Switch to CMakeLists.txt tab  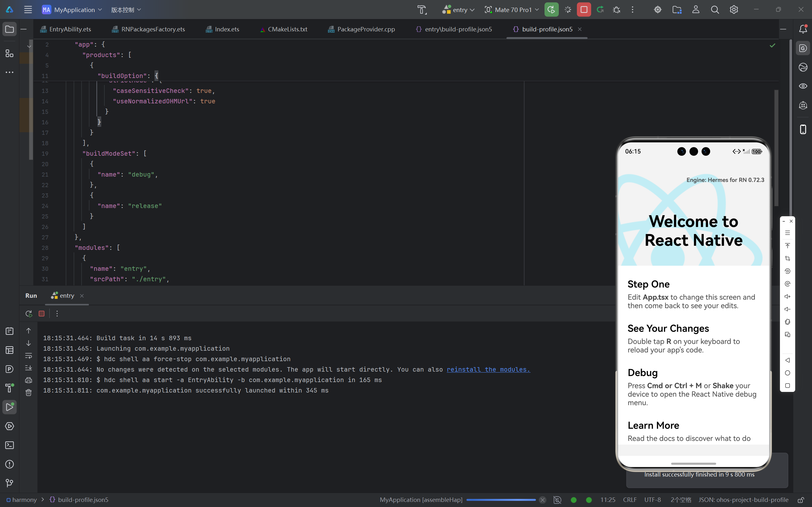[287, 29]
